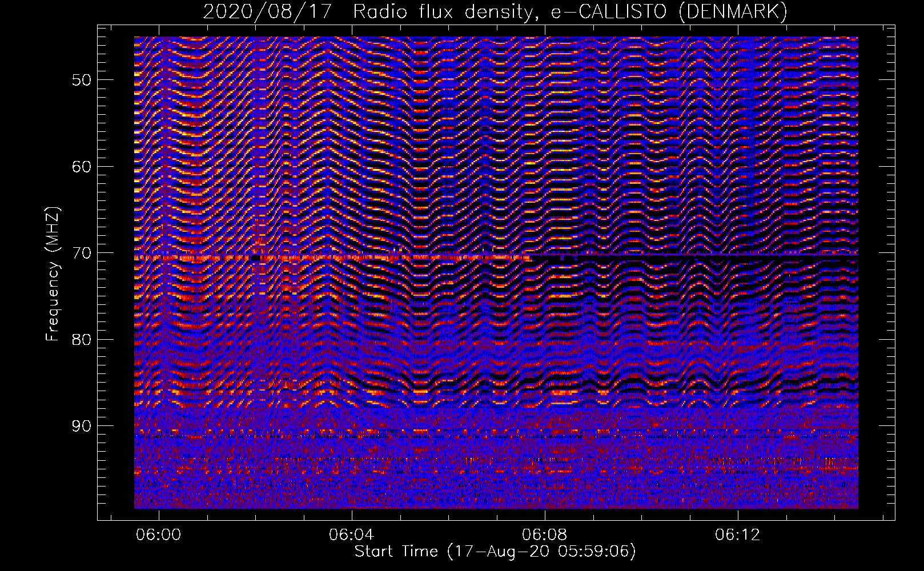Click the bright horizontal interference line at 70 MHz

coord(332,258)
